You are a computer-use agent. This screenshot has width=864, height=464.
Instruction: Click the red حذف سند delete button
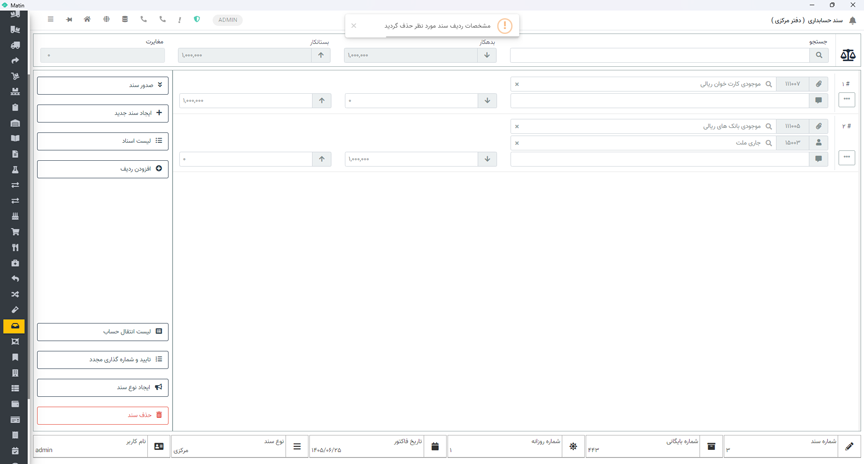coord(103,415)
